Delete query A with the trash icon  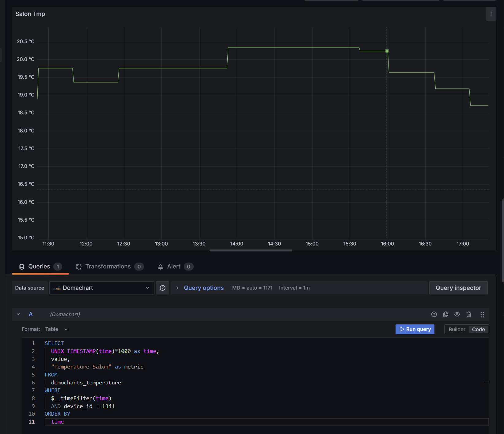click(x=468, y=314)
